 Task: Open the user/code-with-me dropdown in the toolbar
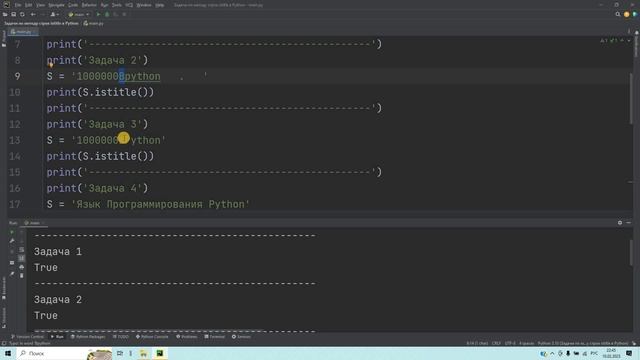54,14
